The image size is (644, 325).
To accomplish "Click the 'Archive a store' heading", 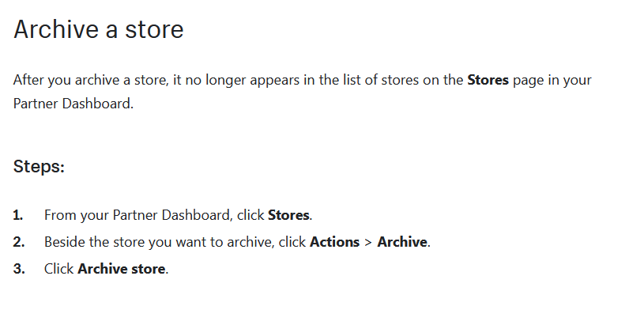I will tap(98, 29).
